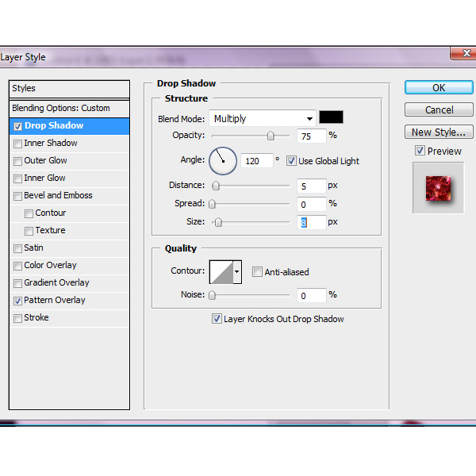
Task: Click the New Style button
Action: click(439, 132)
